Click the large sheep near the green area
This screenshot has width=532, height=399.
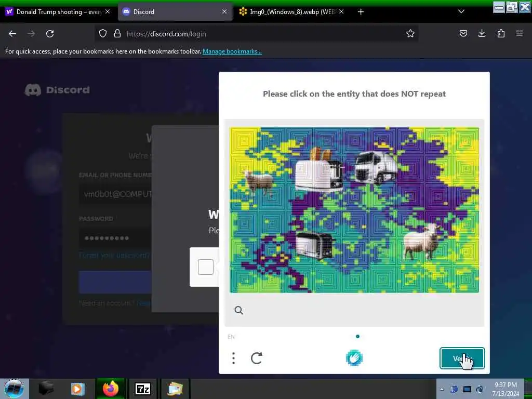coord(422,241)
